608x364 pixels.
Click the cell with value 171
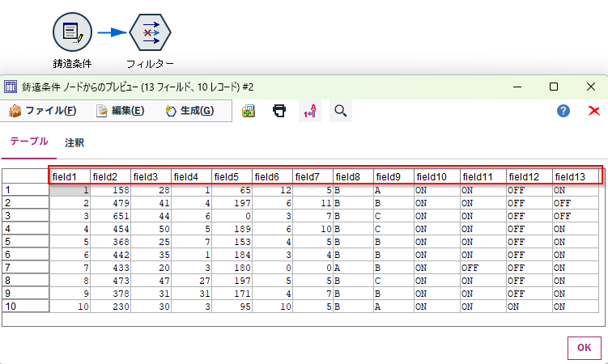[232, 293]
